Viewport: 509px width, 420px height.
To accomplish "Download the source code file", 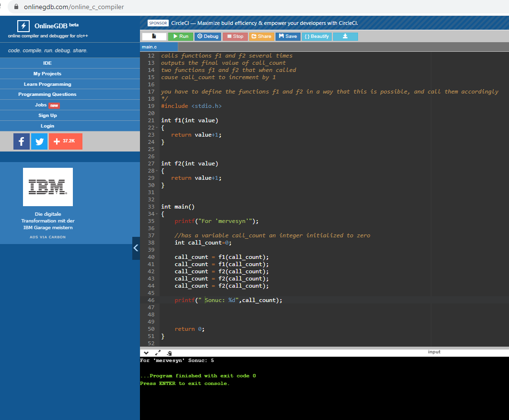I will pos(346,36).
